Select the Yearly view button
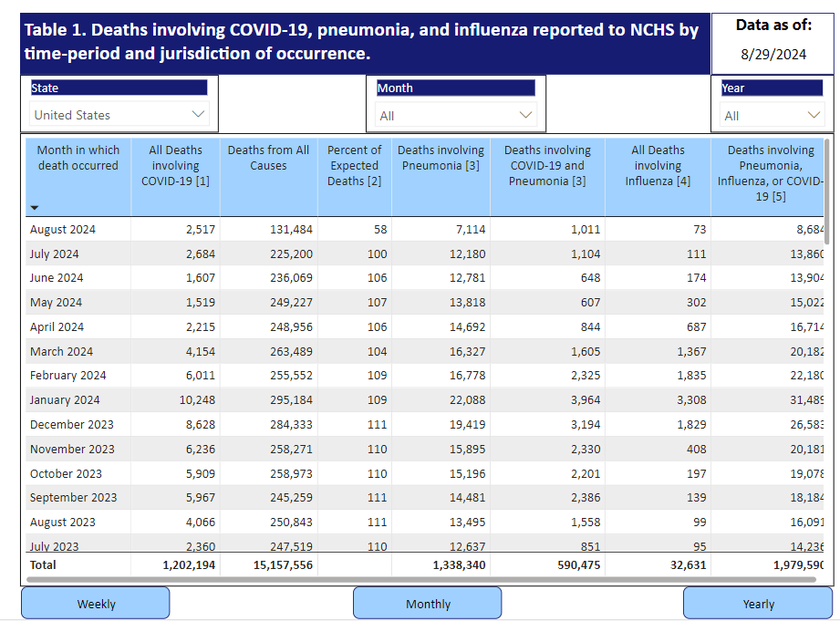The image size is (840, 621). pyautogui.click(x=758, y=604)
